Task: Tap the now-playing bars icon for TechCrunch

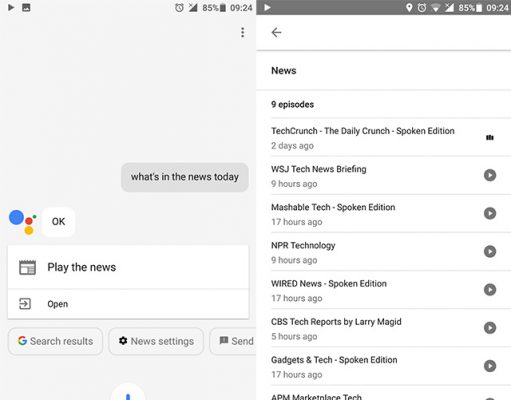Action: pyautogui.click(x=490, y=137)
